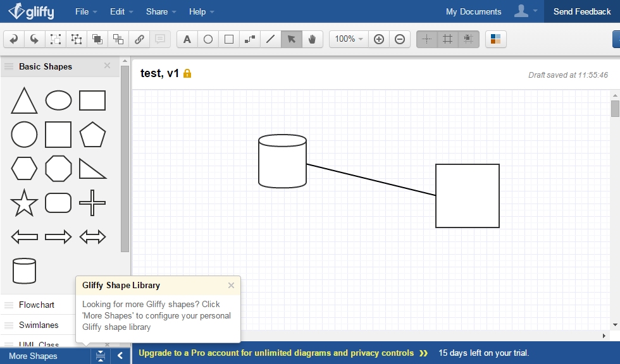The width and height of the screenshot is (620, 364).
Task: Open the color theme swatch picker
Action: [x=495, y=39]
